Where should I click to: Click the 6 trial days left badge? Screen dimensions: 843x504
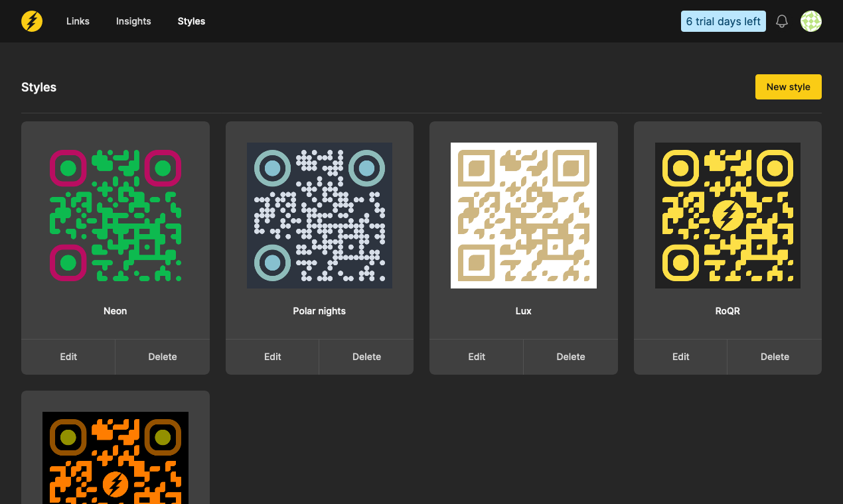724,21
